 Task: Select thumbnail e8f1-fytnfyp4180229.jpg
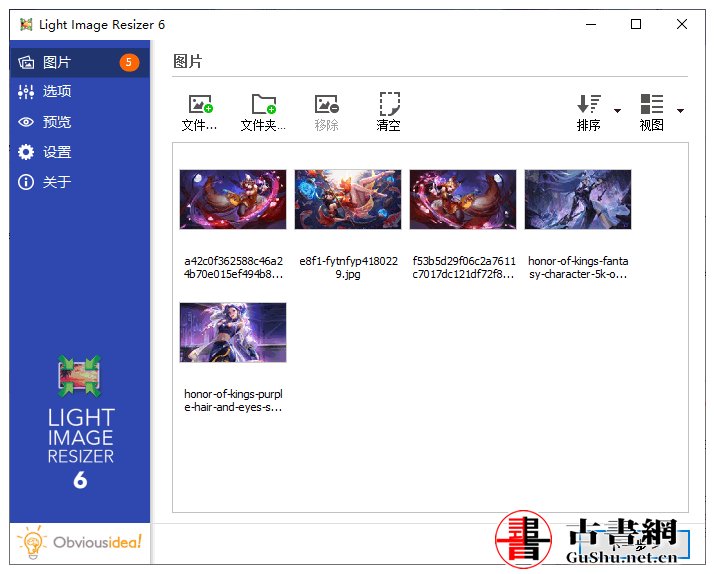tap(348, 200)
